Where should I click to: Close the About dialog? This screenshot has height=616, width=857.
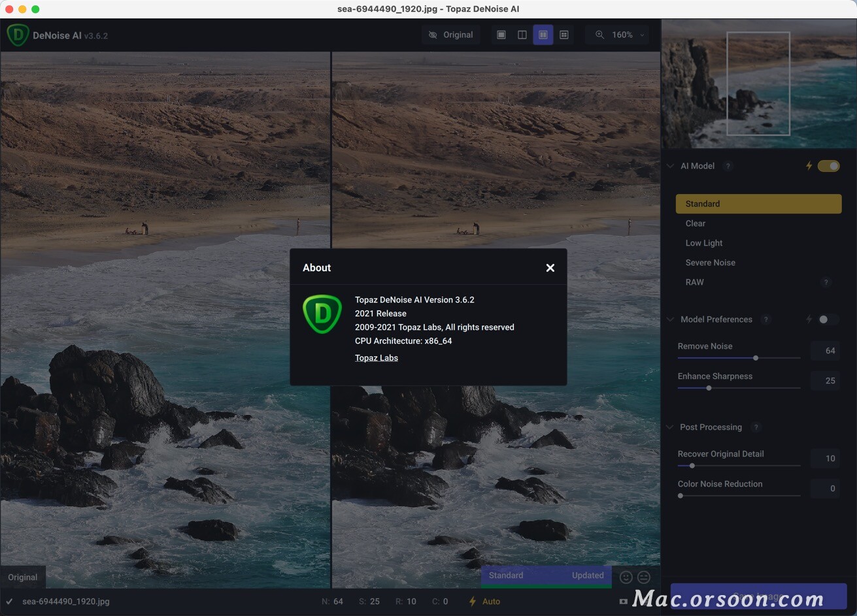click(550, 268)
